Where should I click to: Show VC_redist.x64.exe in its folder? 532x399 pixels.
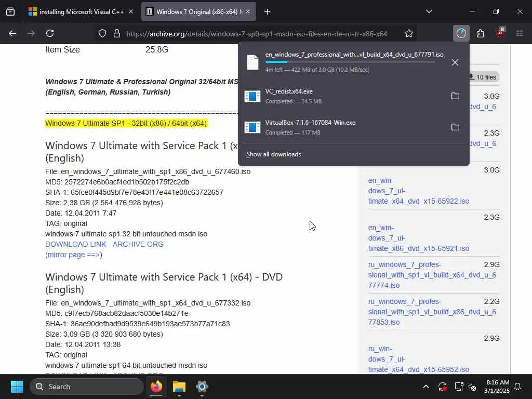(455, 96)
